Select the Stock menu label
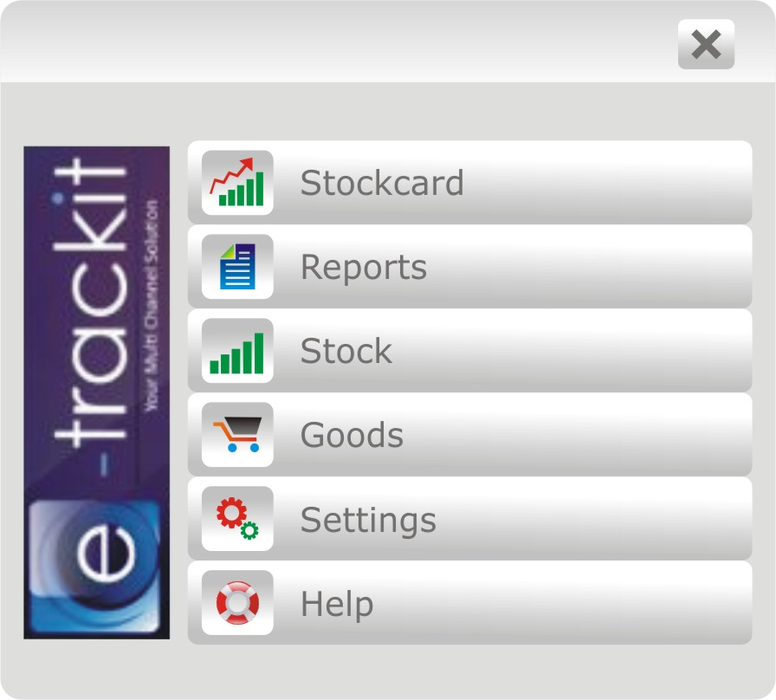776x700 pixels. tap(346, 351)
